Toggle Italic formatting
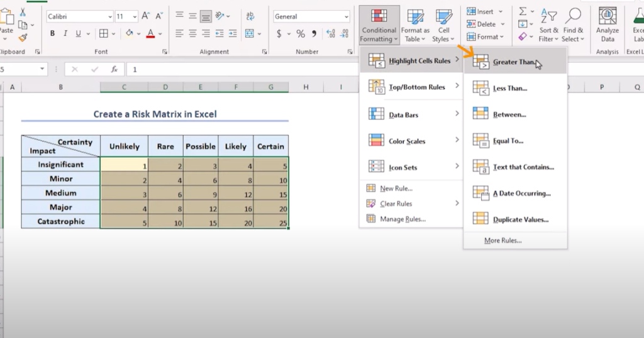Screen dimensions: 644x338 [x=65, y=34]
